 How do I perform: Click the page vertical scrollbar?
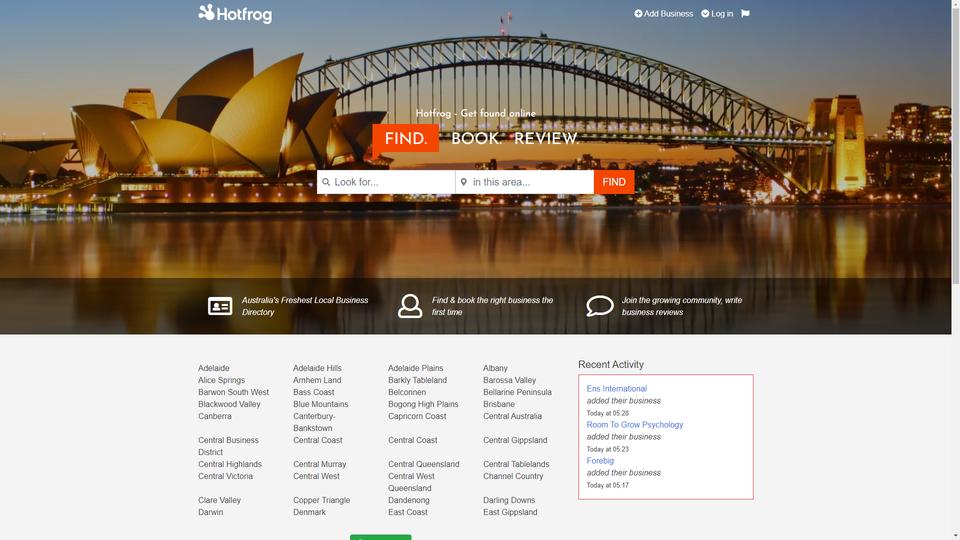point(956,270)
